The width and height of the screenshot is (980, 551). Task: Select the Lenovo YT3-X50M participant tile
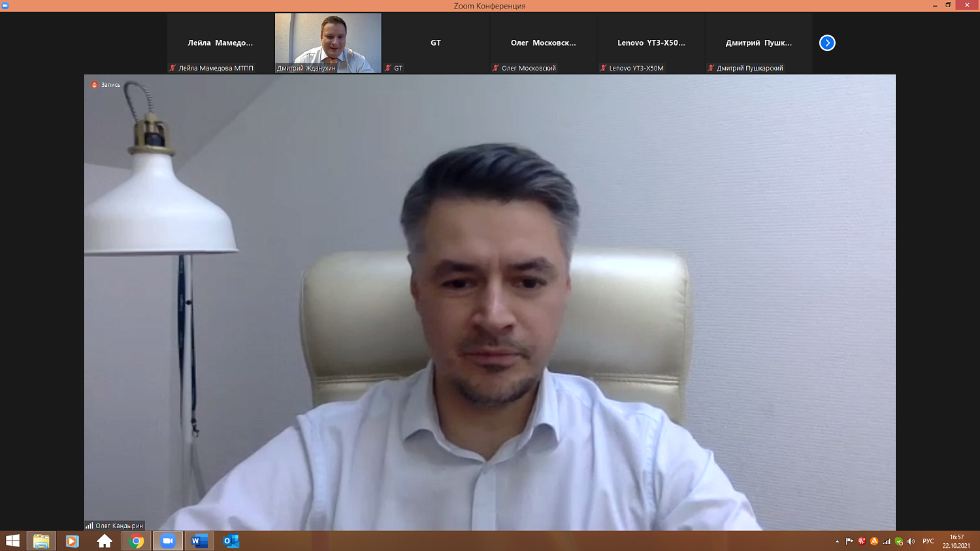click(651, 43)
